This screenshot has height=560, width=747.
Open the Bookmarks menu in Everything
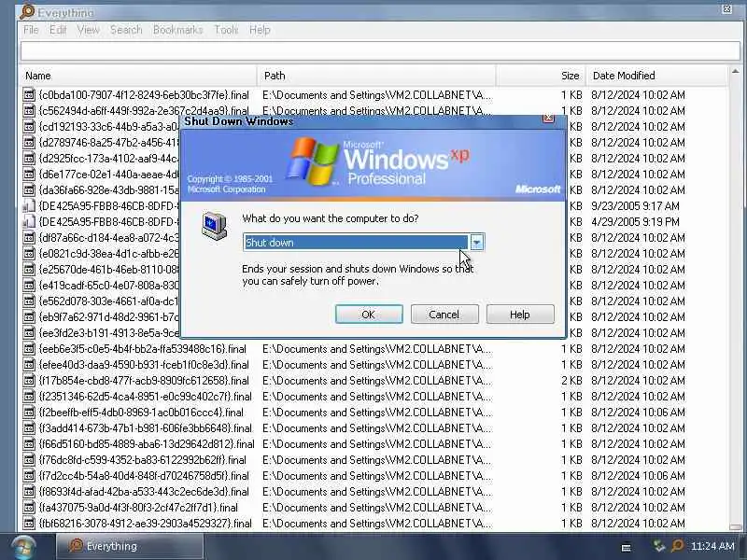pyautogui.click(x=177, y=30)
